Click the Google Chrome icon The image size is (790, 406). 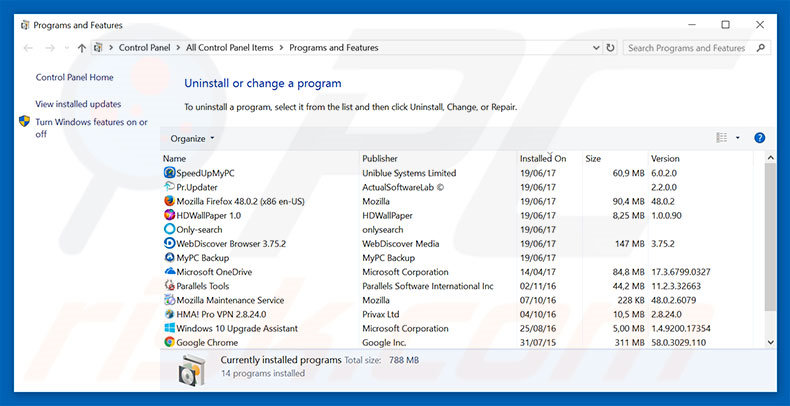(169, 342)
